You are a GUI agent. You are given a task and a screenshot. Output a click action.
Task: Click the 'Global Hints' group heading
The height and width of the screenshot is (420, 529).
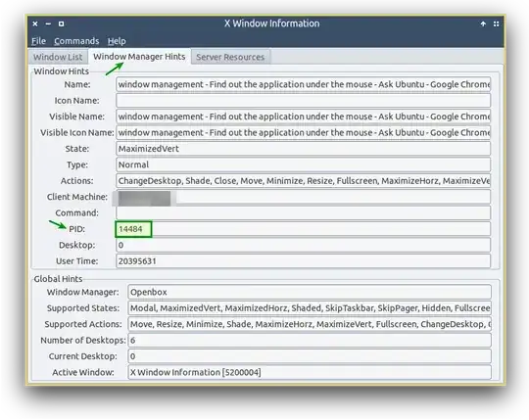coord(58,279)
